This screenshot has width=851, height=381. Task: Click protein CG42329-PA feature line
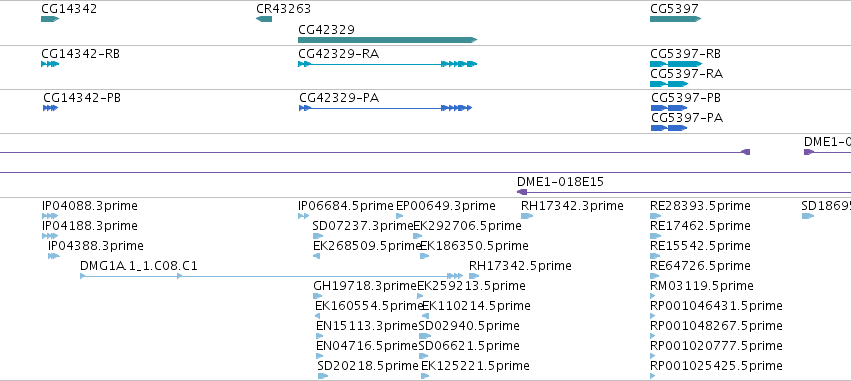pyautogui.click(x=385, y=108)
